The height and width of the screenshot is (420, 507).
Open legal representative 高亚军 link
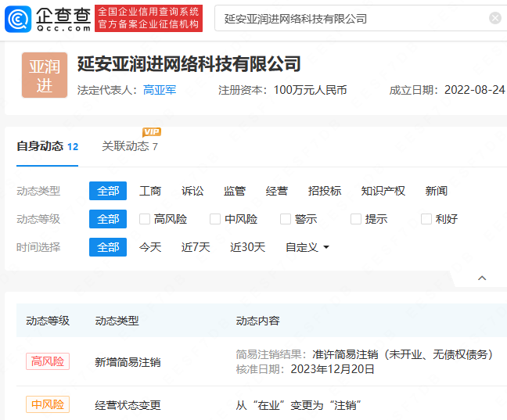tap(160, 90)
